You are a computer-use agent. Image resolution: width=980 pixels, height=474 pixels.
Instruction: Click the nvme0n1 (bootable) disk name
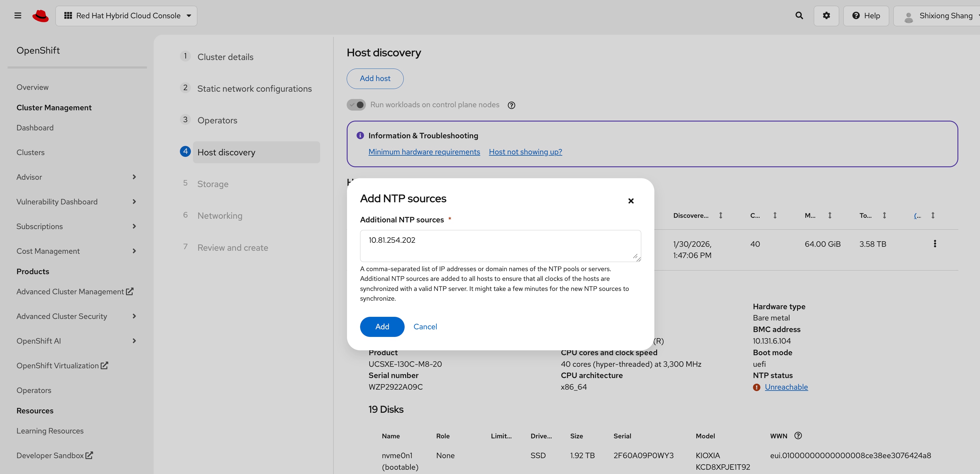400,461
